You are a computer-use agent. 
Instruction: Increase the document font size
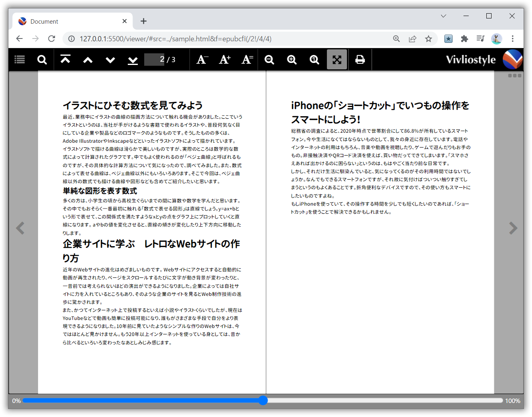pos(224,59)
